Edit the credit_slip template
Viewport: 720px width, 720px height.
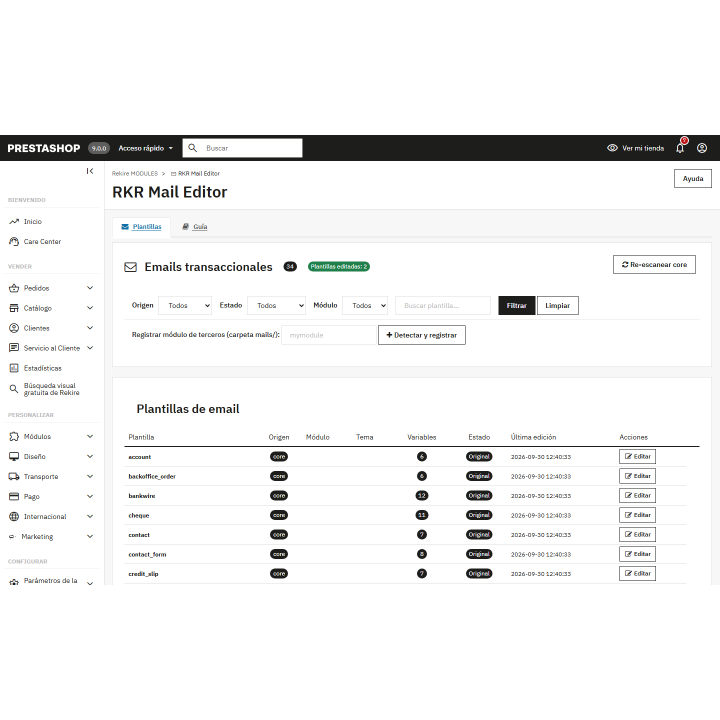coord(637,574)
